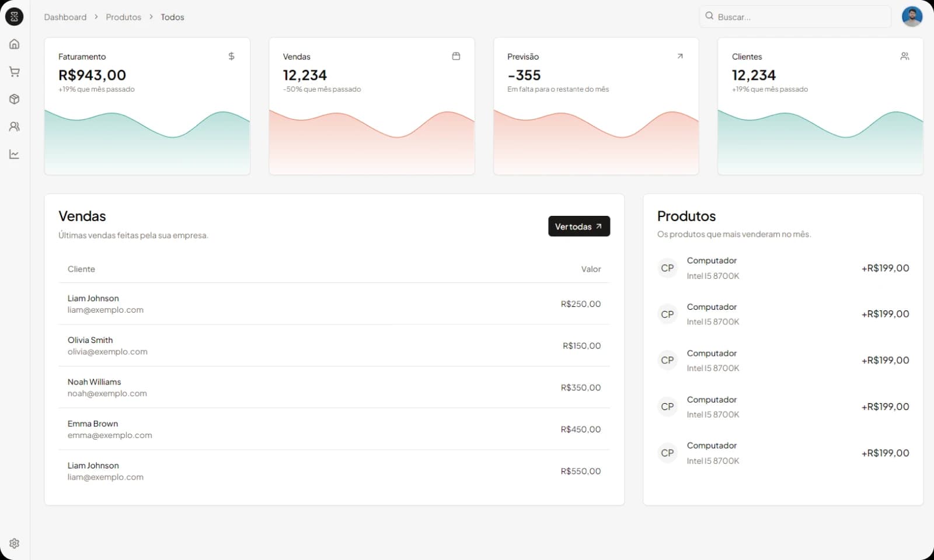The height and width of the screenshot is (560, 934).
Task: Select the Emma Brown row
Action: (x=334, y=429)
